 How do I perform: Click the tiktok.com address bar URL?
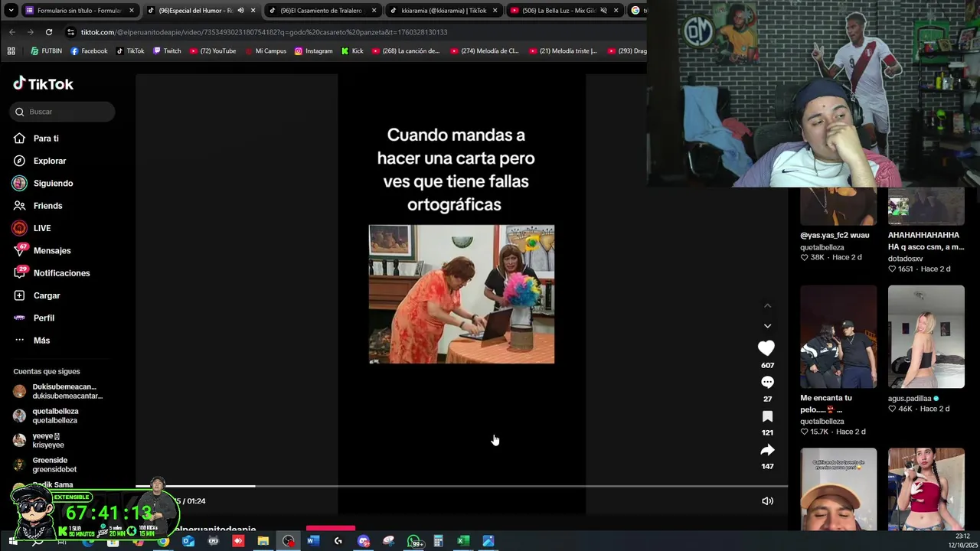264,32
